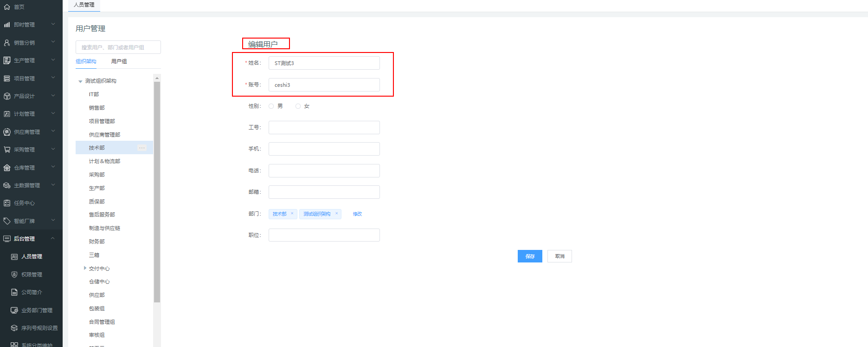
Task: Click the product design cube icon
Action: tap(7, 96)
